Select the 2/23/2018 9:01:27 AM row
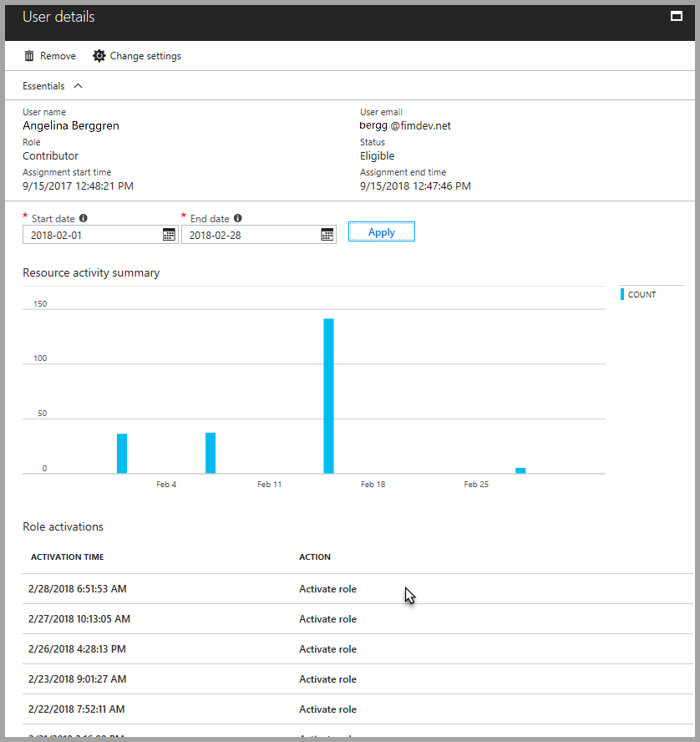Screen dimensions: 700x742 tap(358, 679)
